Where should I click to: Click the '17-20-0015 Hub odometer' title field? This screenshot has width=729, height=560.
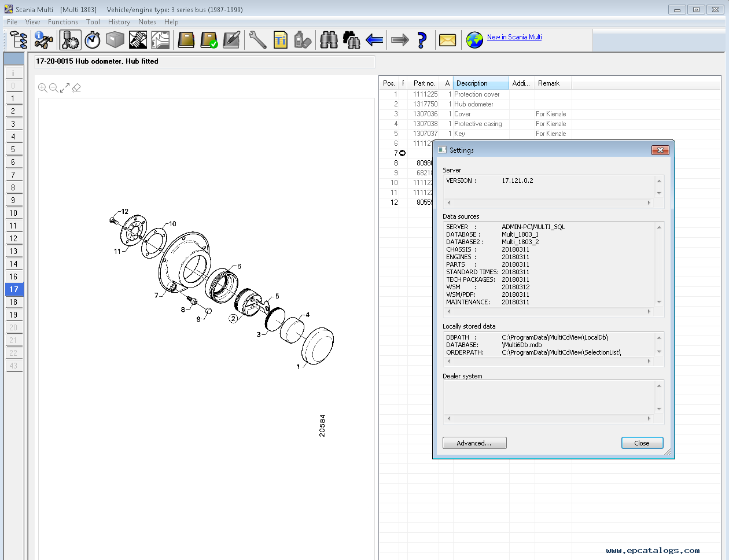pyautogui.click(x=205, y=61)
